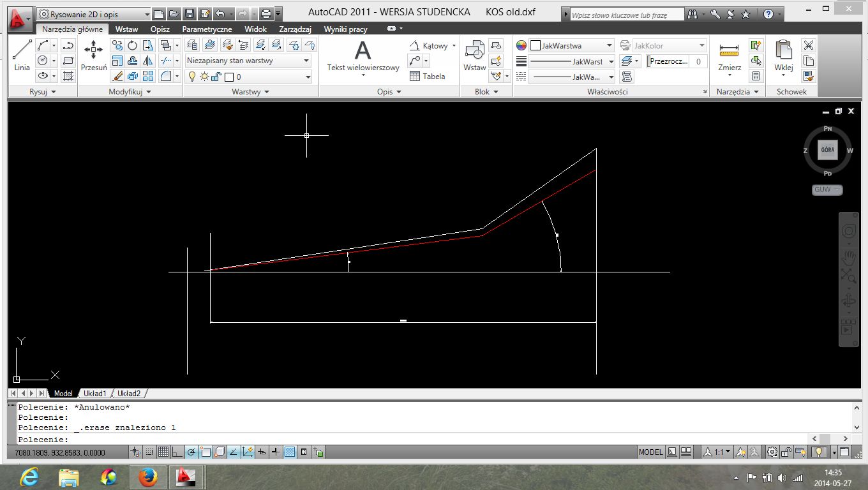Open the Niezapisany stan warstwy dropdown
868x490 pixels.
click(x=248, y=61)
